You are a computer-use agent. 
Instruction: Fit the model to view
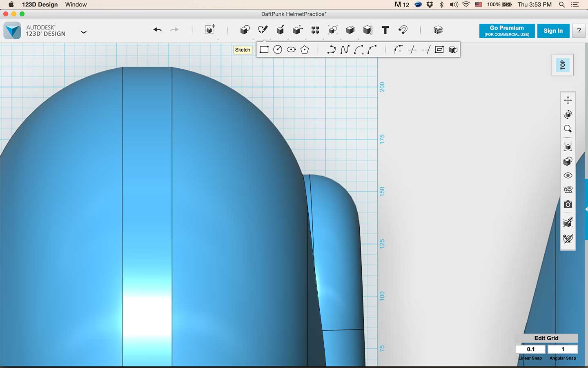(568, 146)
